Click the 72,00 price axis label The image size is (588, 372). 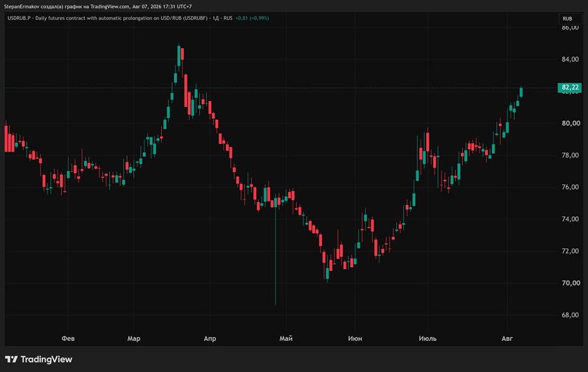pyautogui.click(x=570, y=251)
